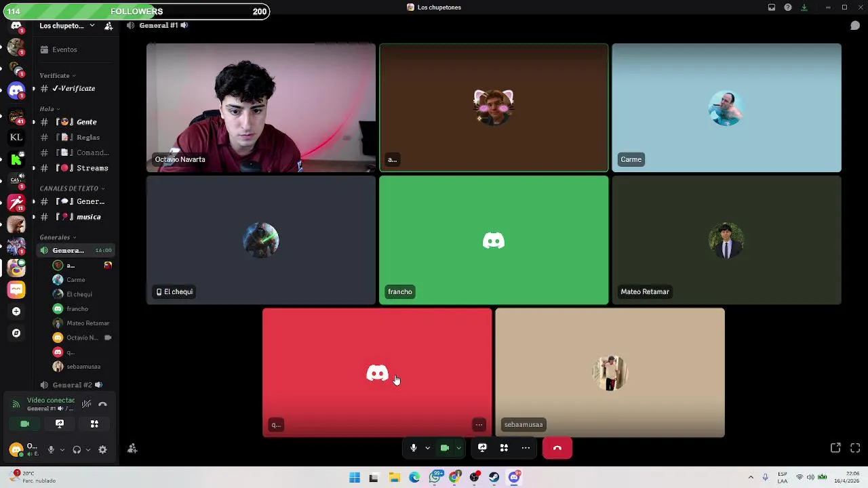Open microphone options arrow in user panel

click(62, 449)
